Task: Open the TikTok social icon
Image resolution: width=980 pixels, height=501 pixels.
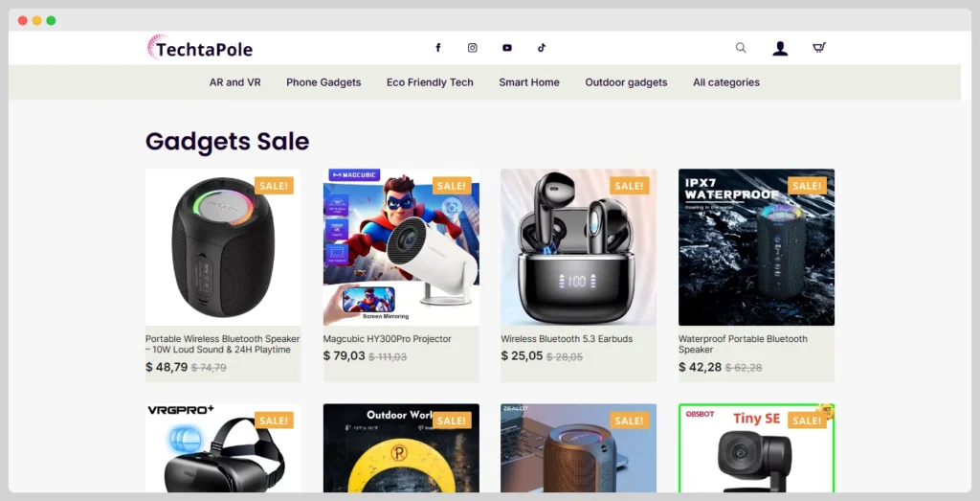Action: click(x=541, y=48)
